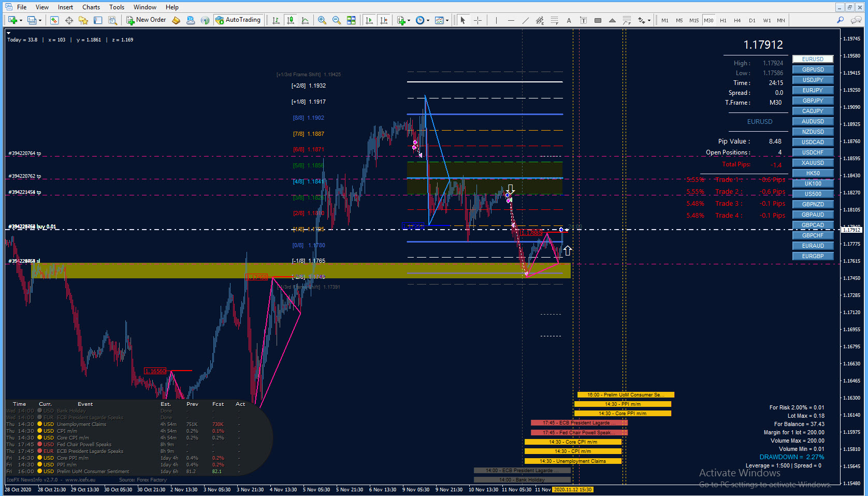Open the tile windows layout icon
Screen dimensions: 868x496
[x=351, y=20]
